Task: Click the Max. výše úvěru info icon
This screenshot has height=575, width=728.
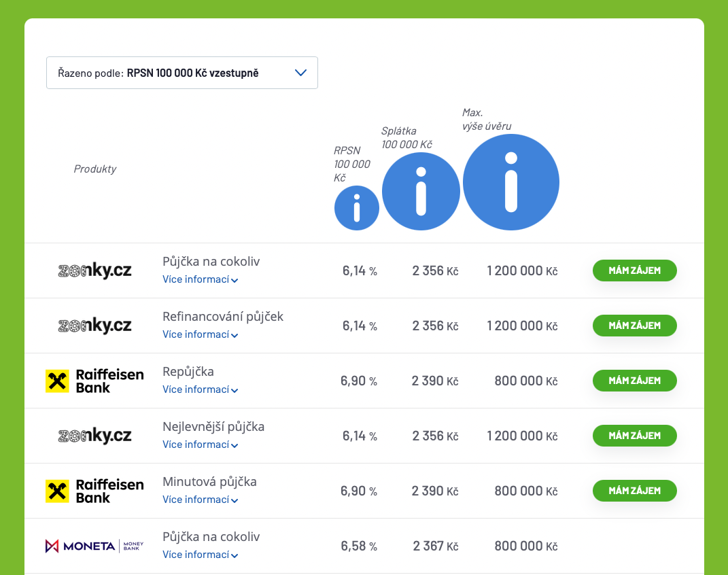Action: coord(510,182)
